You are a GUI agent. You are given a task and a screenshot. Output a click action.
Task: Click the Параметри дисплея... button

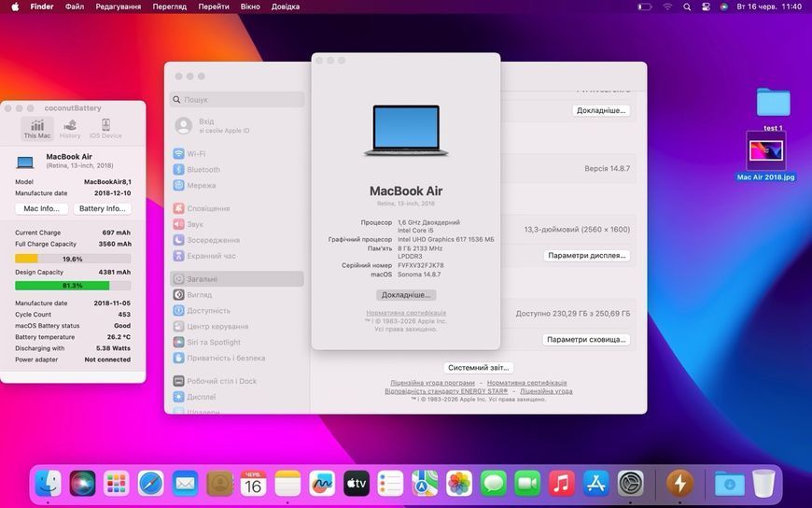click(x=587, y=255)
